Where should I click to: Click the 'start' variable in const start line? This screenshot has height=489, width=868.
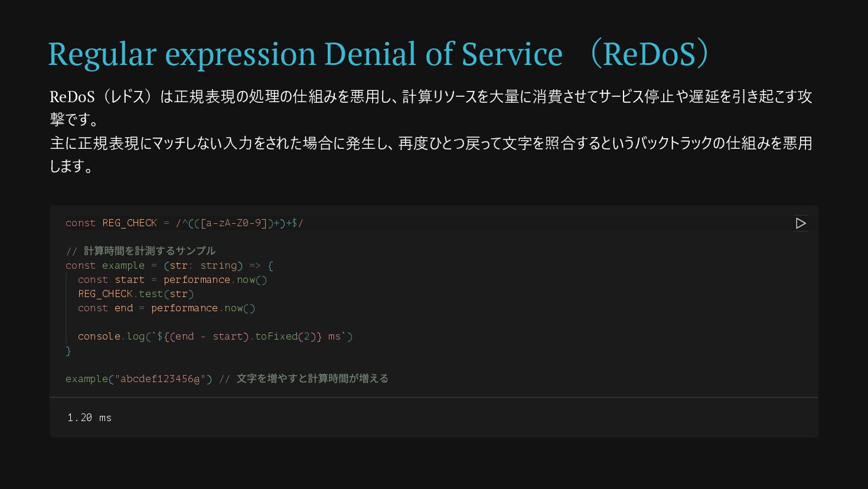coord(129,279)
